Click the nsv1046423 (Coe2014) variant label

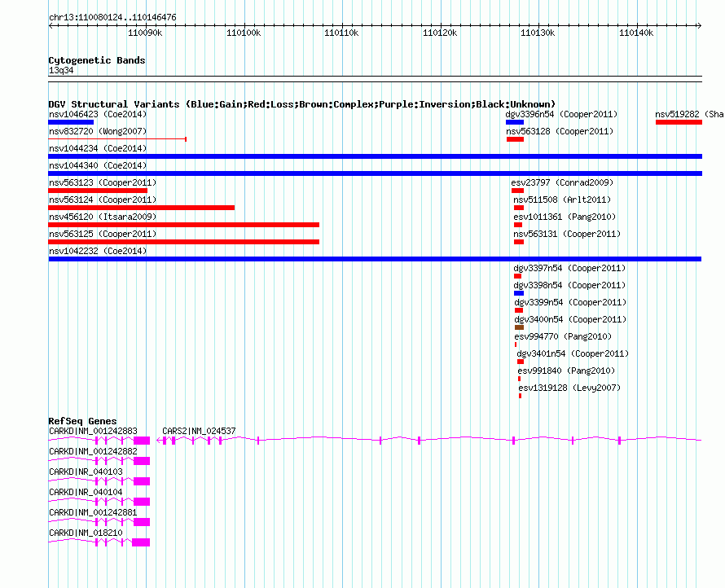click(x=98, y=114)
